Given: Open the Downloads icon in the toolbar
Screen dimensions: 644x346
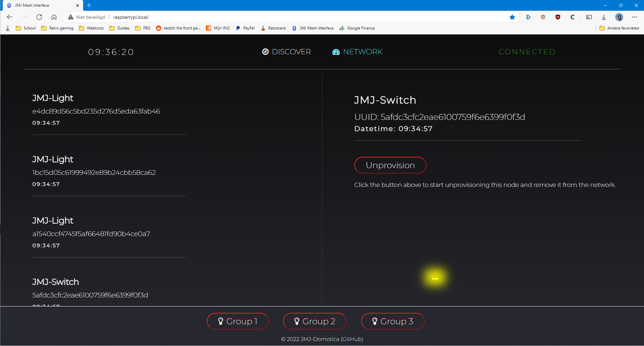Looking at the screenshot, I should click(603, 17).
